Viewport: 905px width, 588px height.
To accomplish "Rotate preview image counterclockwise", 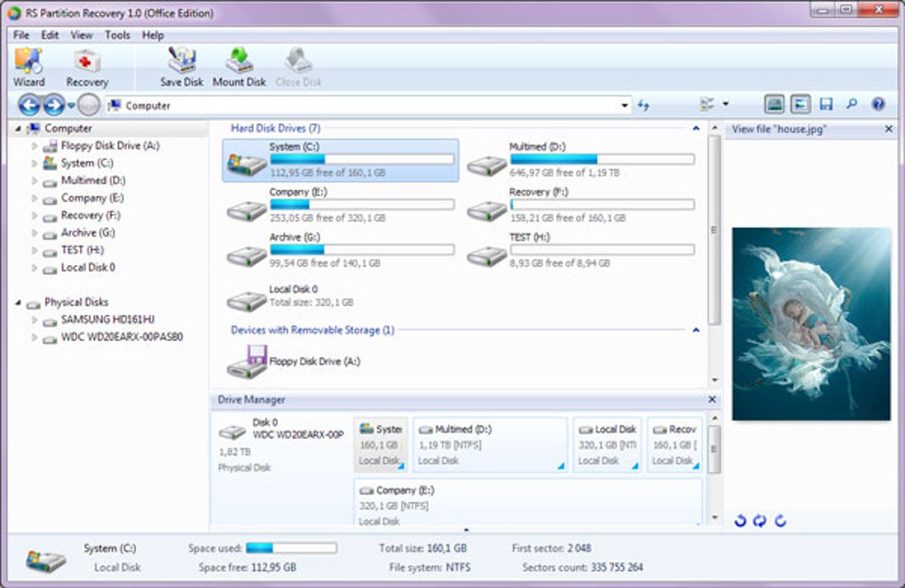I will click(740, 521).
